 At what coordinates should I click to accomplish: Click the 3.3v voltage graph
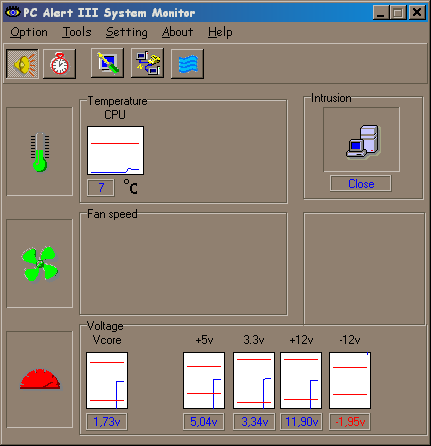[x=254, y=380]
